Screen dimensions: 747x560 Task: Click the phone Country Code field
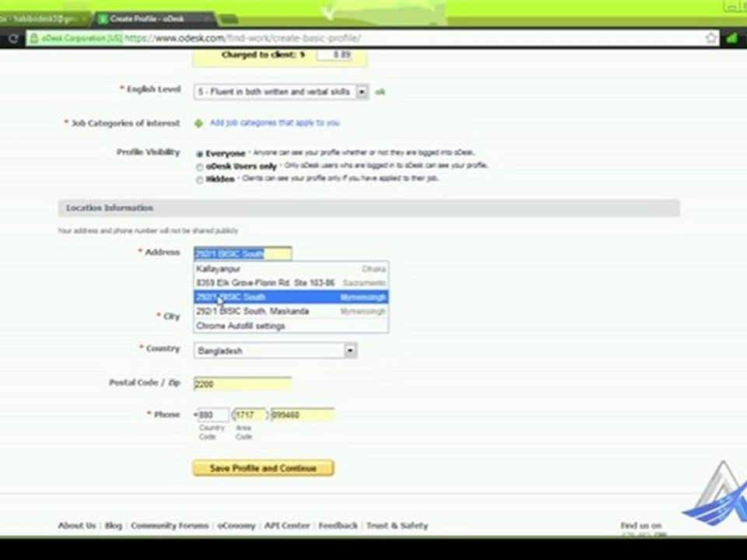[212, 415]
